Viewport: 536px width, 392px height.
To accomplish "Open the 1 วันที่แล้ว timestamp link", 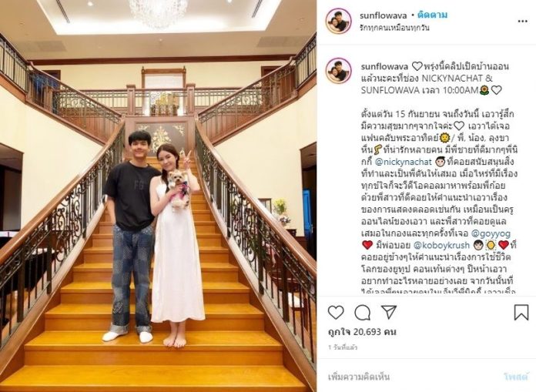I will point(343,347).
